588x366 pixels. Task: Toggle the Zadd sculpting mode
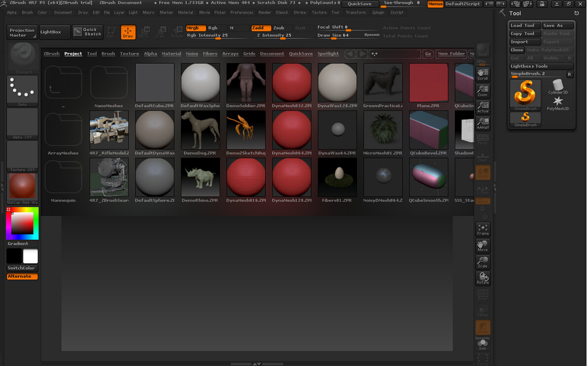point(261,28)
